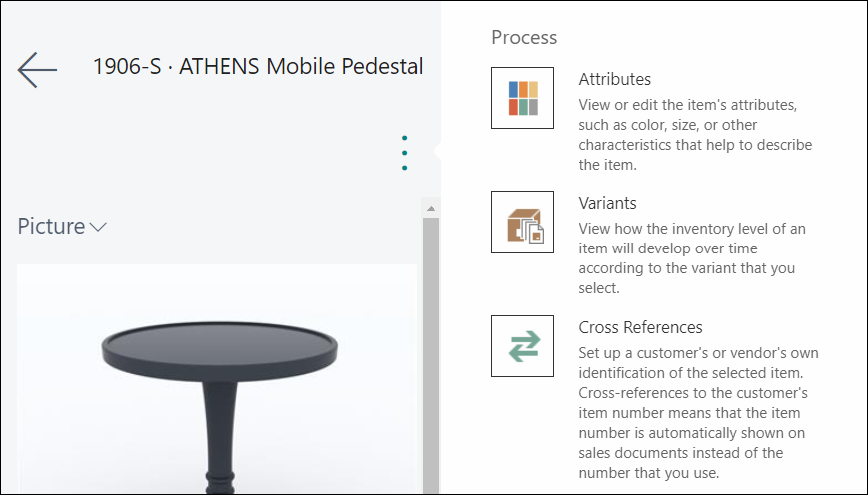Click the Picture heading text
The width and height of the screenshot is (868, 495).
[51, 227]
